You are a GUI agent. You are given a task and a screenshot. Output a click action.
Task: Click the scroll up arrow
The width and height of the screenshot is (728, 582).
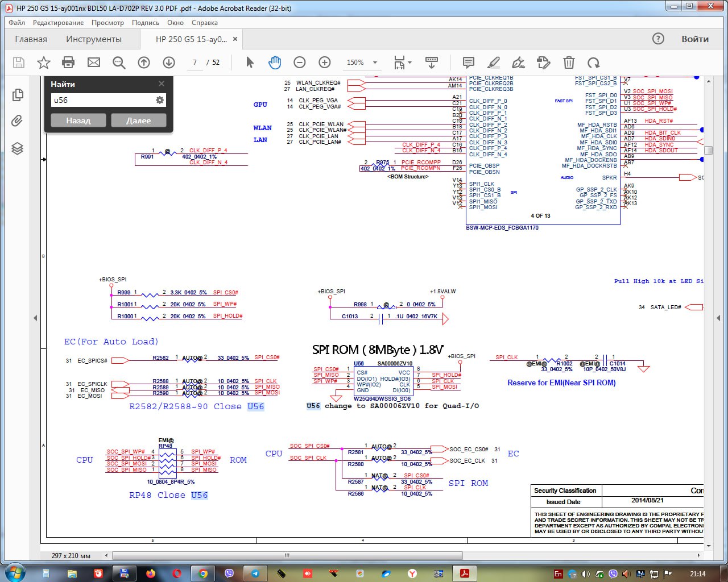coord(708,81)
